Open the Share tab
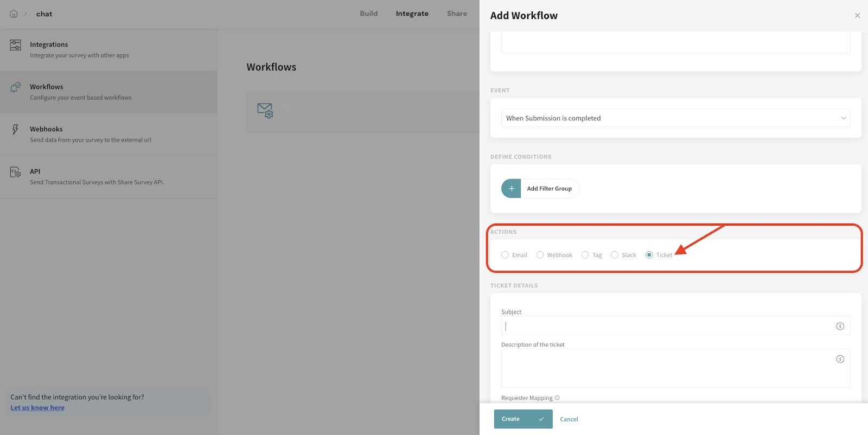Screen dimensions: 868x435 457,14
